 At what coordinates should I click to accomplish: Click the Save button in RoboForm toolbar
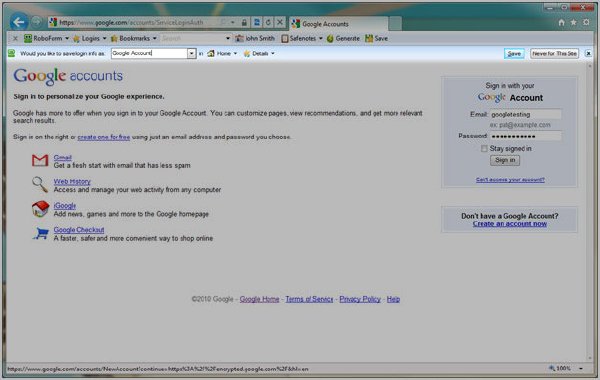[377, 38]
